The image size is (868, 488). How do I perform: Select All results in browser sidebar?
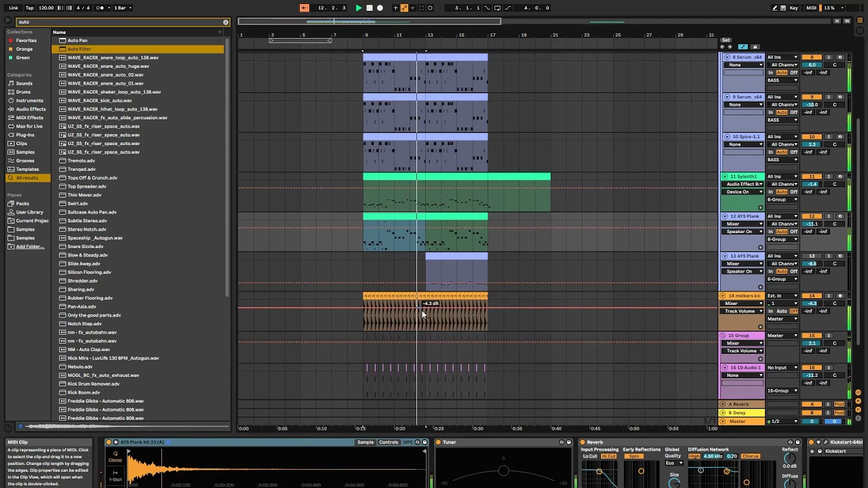click(27, 178)
